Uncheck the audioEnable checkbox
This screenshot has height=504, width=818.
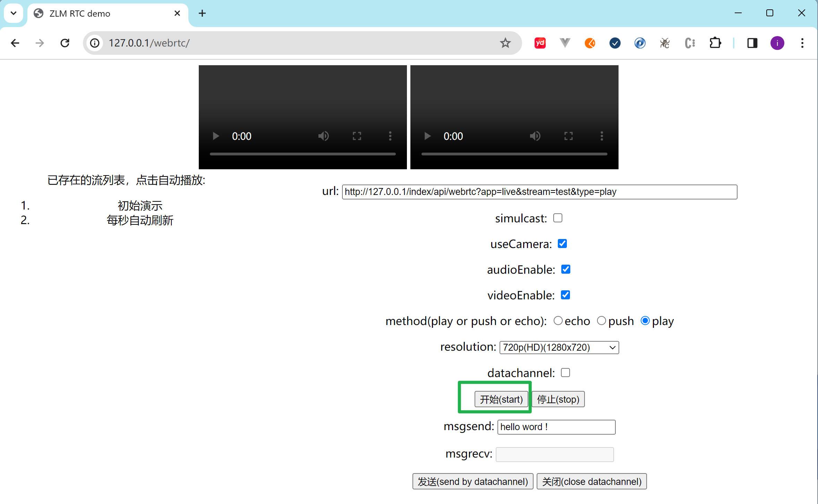coord(565,269)
